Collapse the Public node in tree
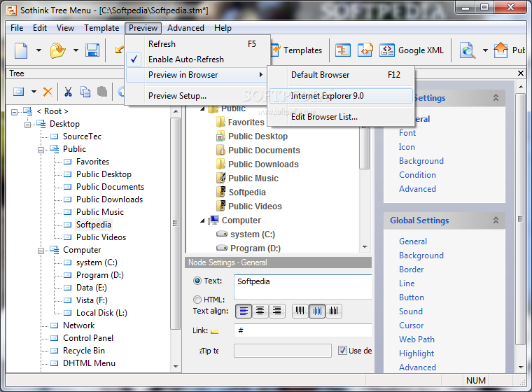Viewport: 532px width, 392px height. coord(41,150)
